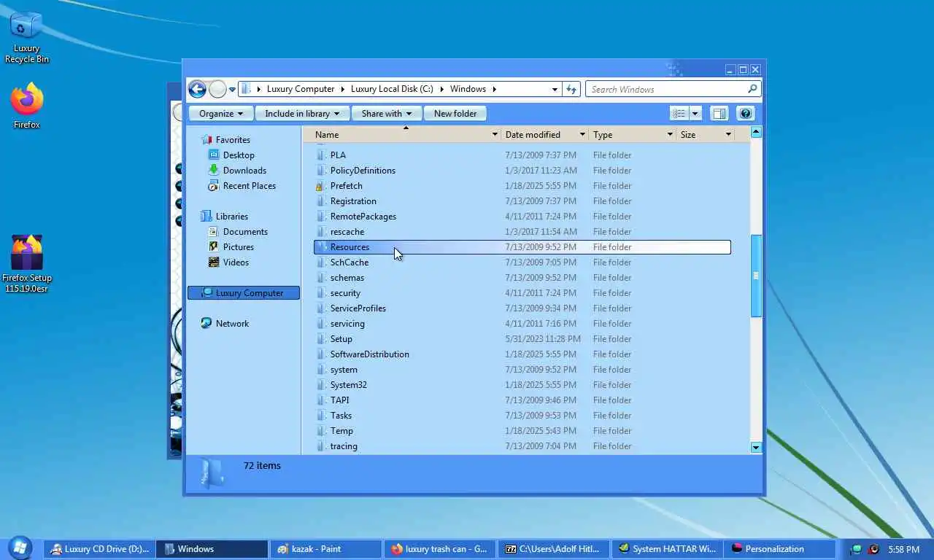The height and width of the screenshot is (560, 934).
Task: Select the Resources folder icon
Action: pos(321,247)
